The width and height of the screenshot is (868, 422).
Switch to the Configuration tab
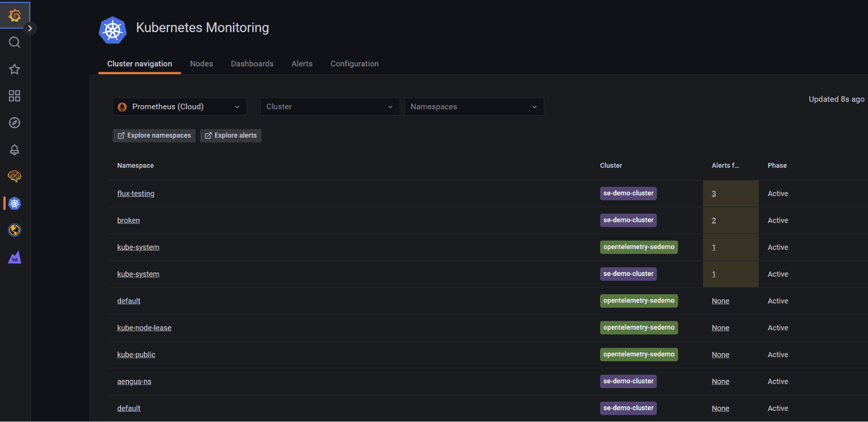354,63
